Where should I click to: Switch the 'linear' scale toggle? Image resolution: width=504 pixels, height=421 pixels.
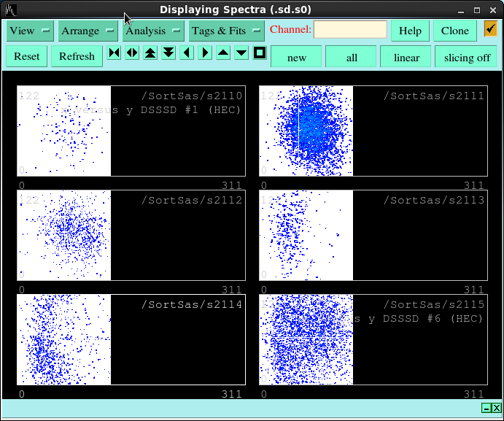click(406, 57)
